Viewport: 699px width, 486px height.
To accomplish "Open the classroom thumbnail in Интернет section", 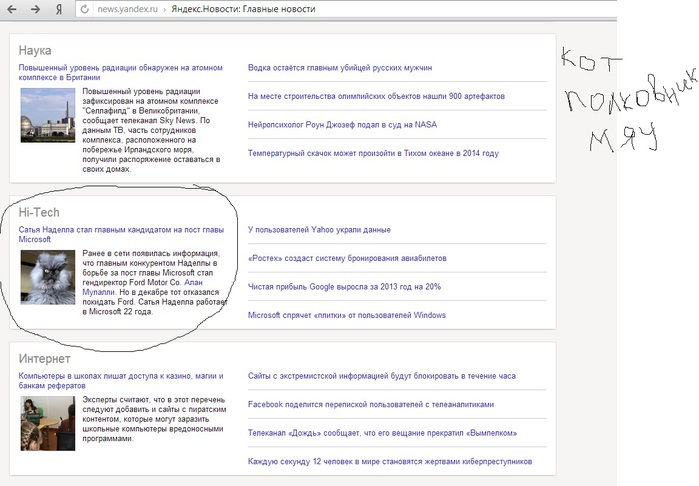I will click(48, 424).
